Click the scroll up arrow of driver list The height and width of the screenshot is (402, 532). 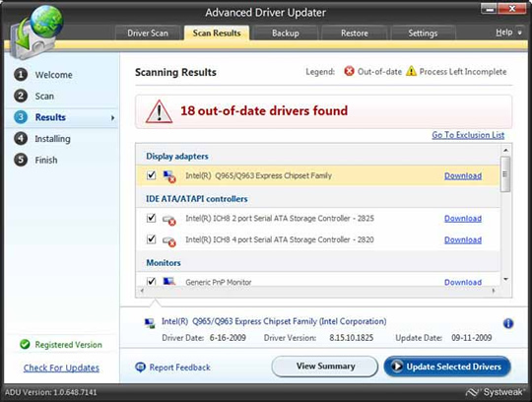tap(505, 150)
